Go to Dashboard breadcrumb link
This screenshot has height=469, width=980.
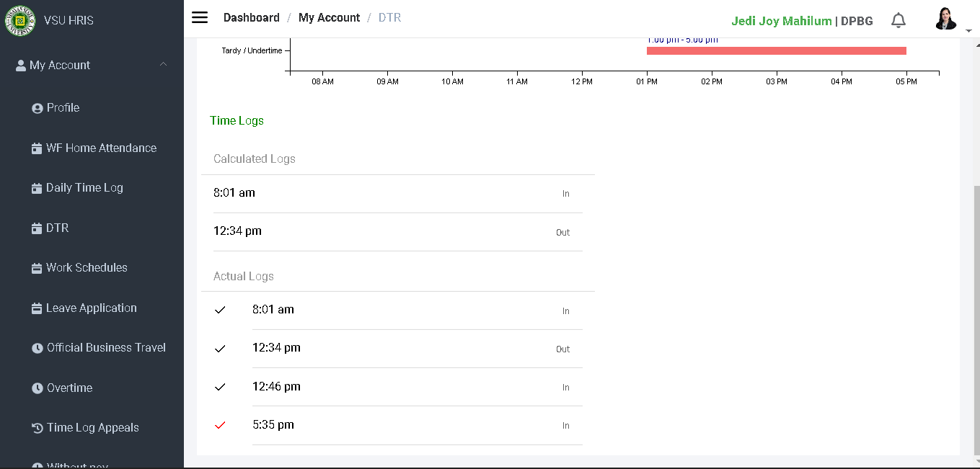click(x=251, y=18)
